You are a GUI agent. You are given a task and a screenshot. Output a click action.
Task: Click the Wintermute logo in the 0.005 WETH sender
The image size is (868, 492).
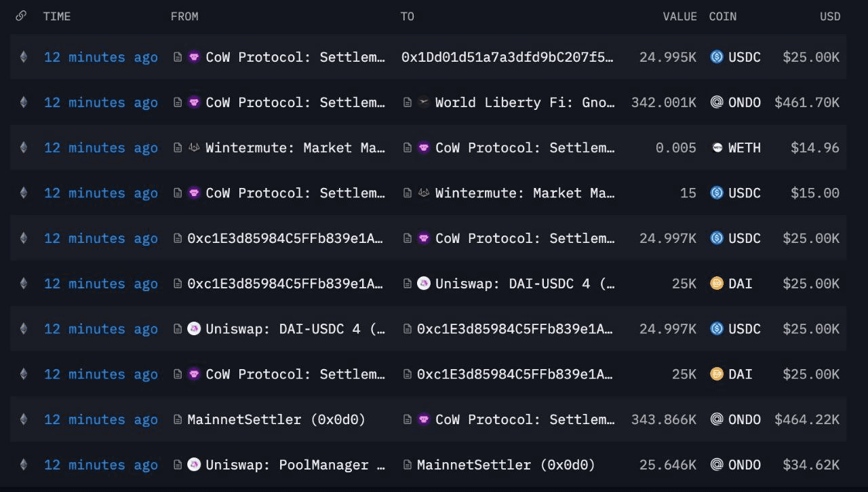point(194,148)
